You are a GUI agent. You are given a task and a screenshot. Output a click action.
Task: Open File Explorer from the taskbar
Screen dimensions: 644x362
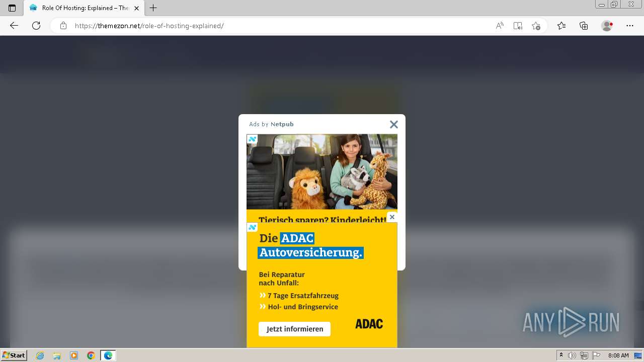tap(57, 355)
